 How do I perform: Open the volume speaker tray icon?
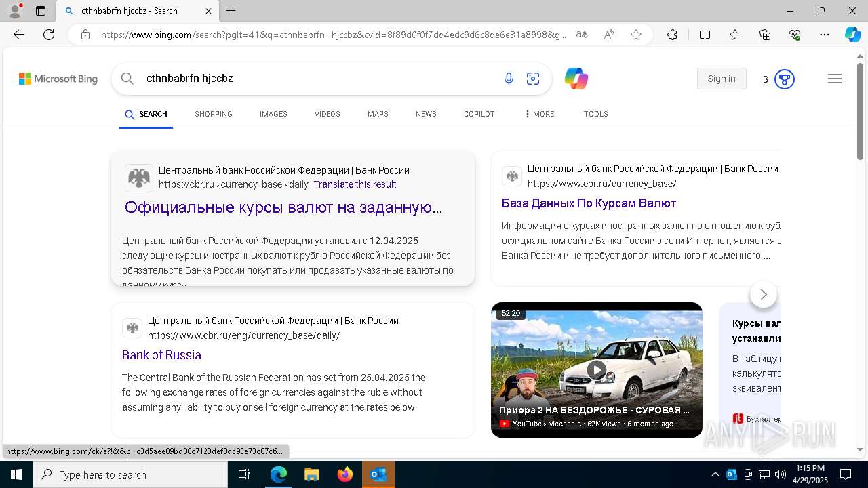pos(781,474)
